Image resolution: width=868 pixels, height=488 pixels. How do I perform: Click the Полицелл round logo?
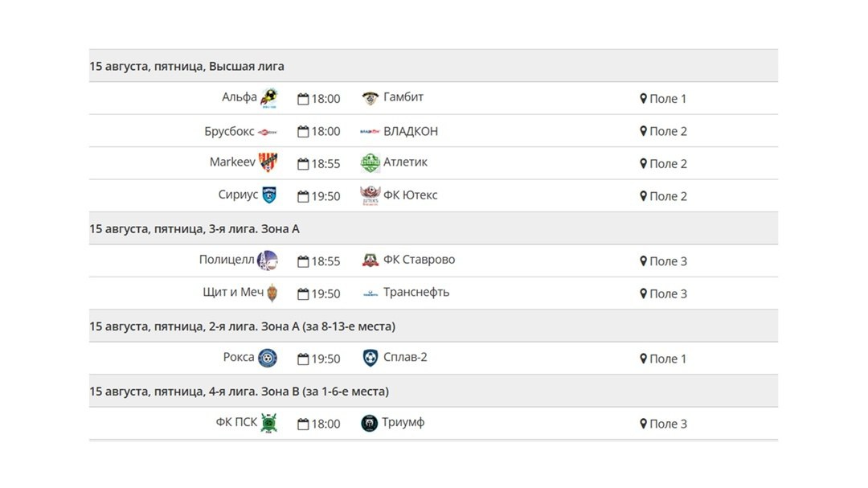[x=268, y=260]
